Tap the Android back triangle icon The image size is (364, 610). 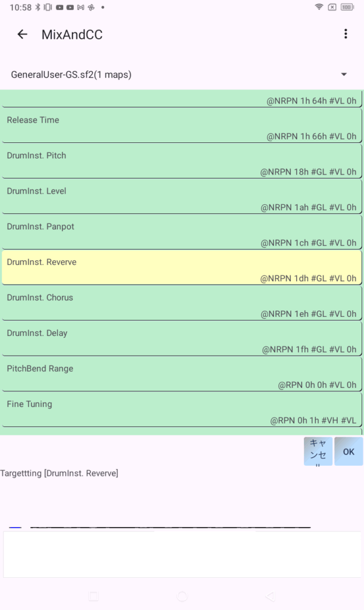click(270, 596)
